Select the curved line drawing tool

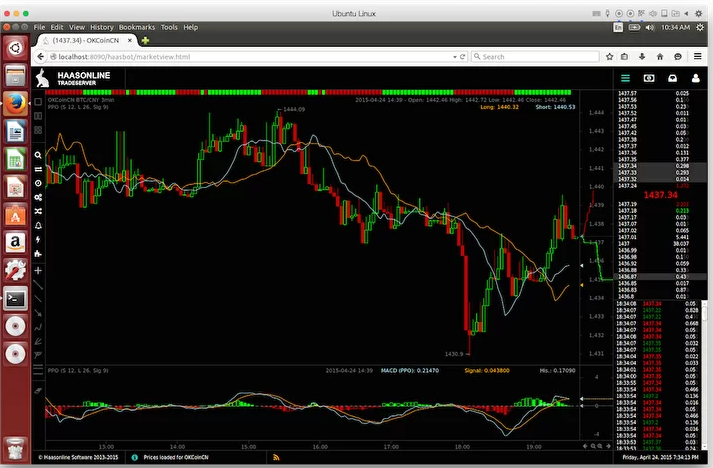[x=38, y=327]
